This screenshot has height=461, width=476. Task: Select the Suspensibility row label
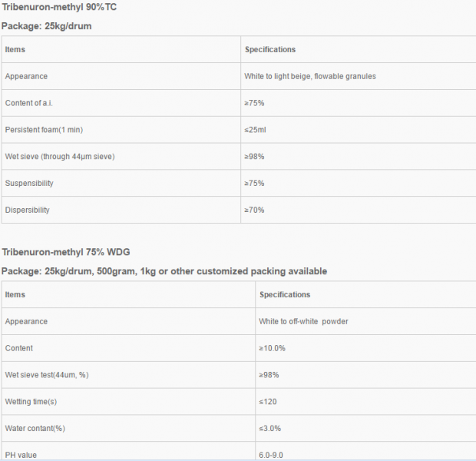[x=29, y=183]
